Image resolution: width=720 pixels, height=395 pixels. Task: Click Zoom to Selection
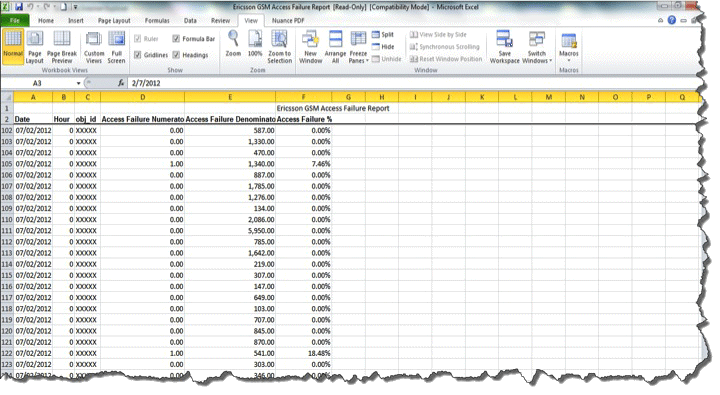tap(280, 47)
